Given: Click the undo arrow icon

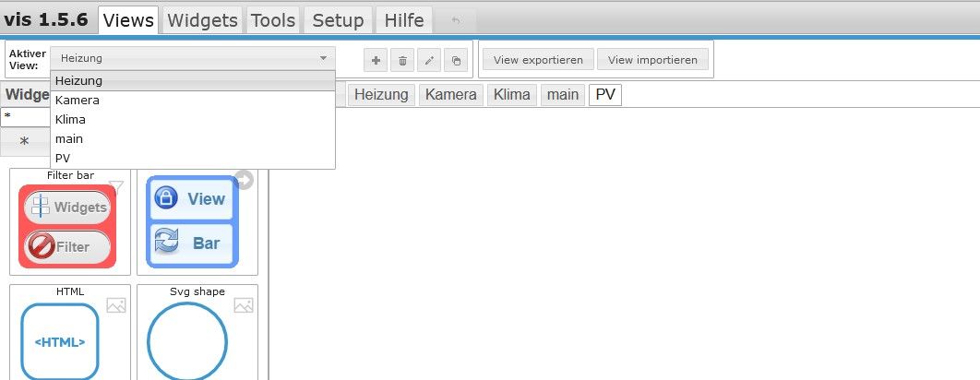Looking at the screenshot, I should pyautogui.click(x=455, y=20).
